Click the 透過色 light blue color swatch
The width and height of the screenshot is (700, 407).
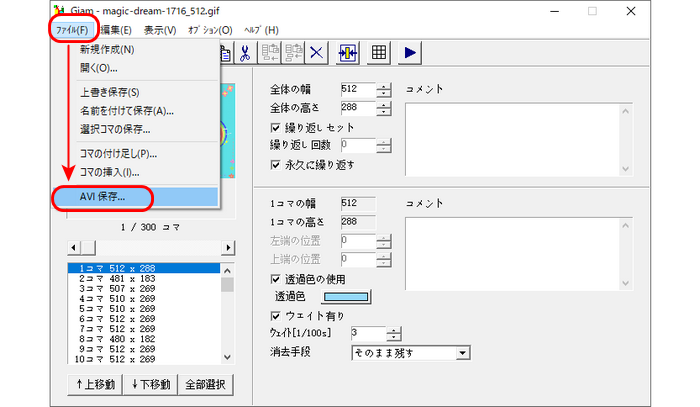pyautogui.click(x=346, y=297)
